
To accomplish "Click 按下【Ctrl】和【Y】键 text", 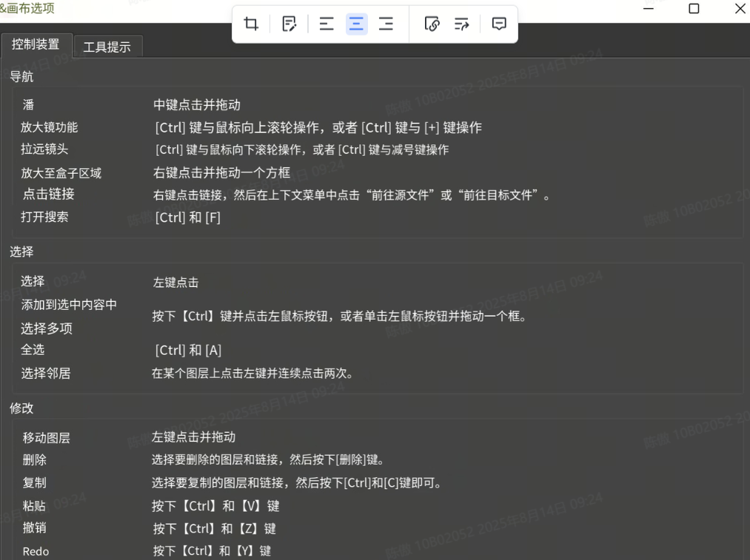I will click(212, 551).
